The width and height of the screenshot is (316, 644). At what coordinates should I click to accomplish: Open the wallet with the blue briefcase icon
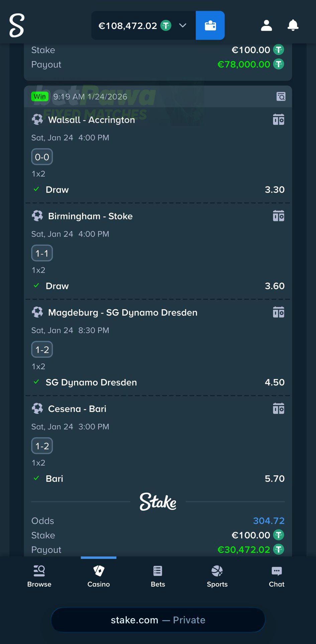point(210,25)
